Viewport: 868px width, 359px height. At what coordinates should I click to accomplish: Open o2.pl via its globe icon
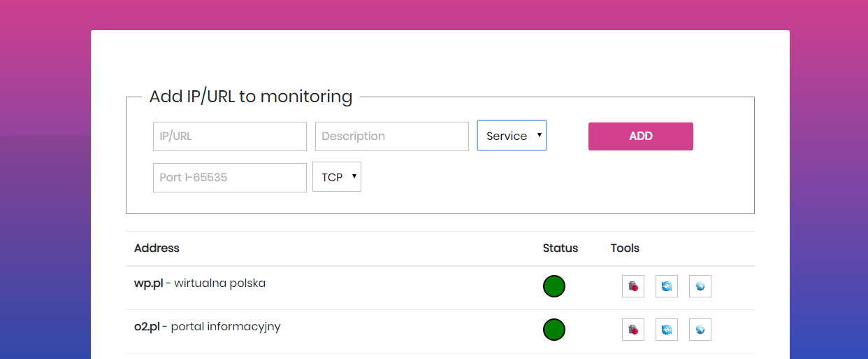(x=700, y=330)
